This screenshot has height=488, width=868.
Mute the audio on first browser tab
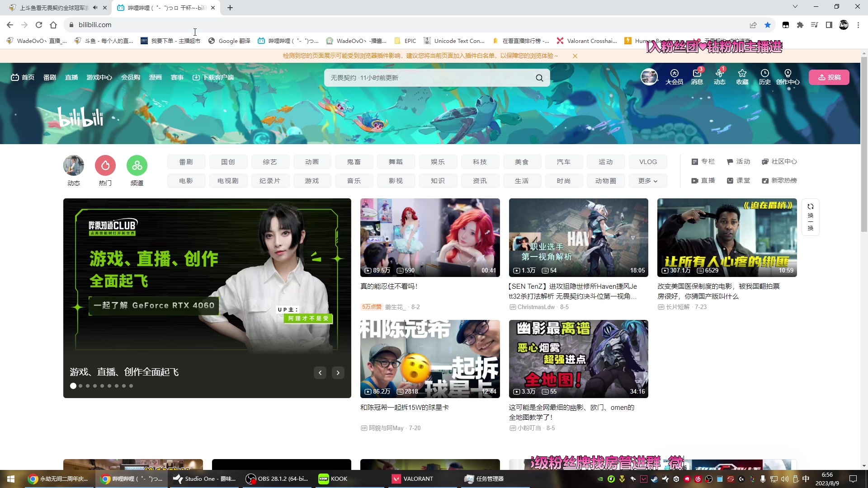tap(95, 8)
